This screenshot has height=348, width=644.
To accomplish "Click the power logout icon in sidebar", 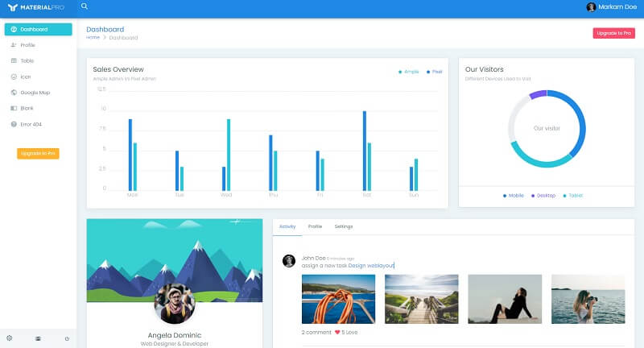I will pos(67,338).
